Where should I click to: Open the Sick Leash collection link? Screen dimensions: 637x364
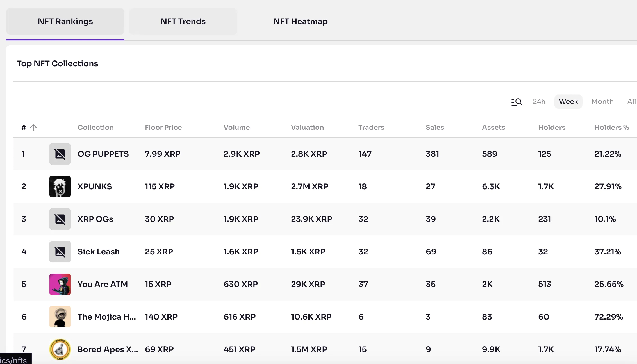point(99,252)
